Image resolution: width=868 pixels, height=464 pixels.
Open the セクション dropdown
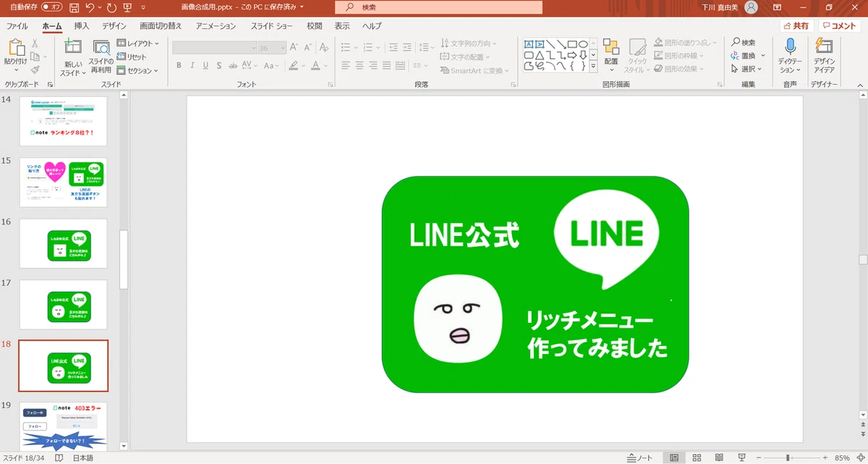(x=137, y=70)
